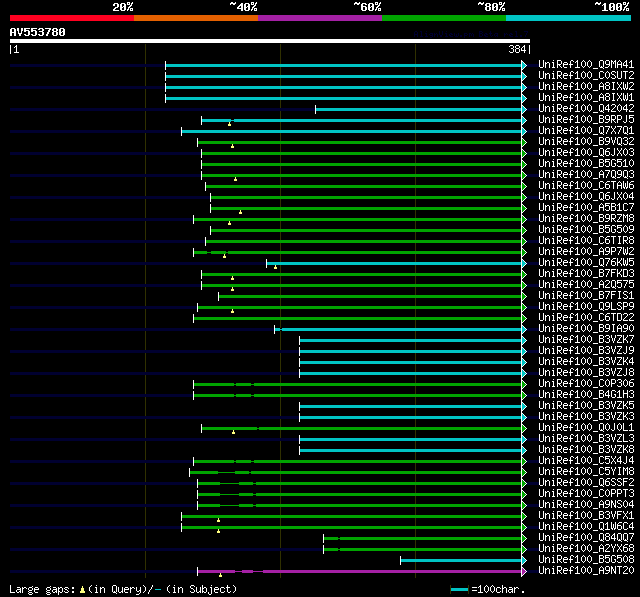Image resolution: width=640 pixels, height=597 pixels.
Task: Click the green alignment bar for C6TD22
Action: (x=358, y=318)
